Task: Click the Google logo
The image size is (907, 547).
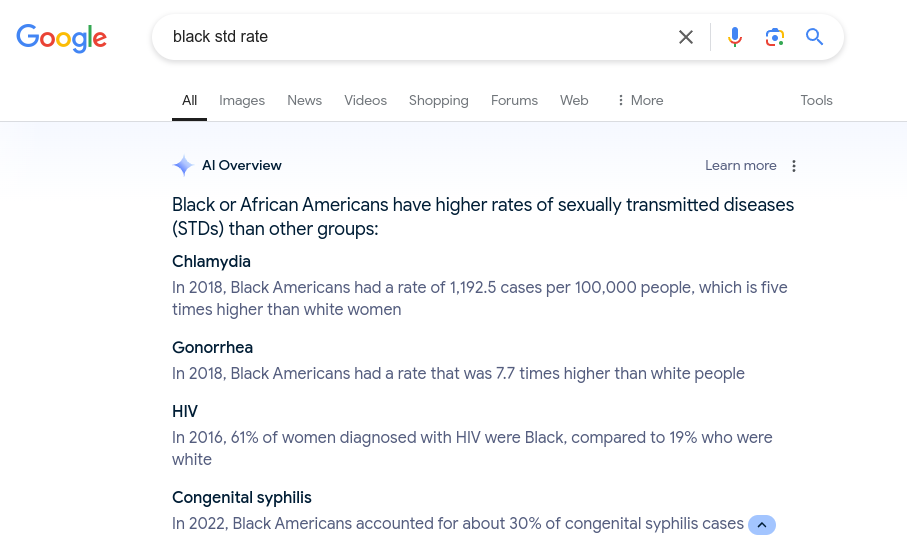Action: click(x=61, y=38)
